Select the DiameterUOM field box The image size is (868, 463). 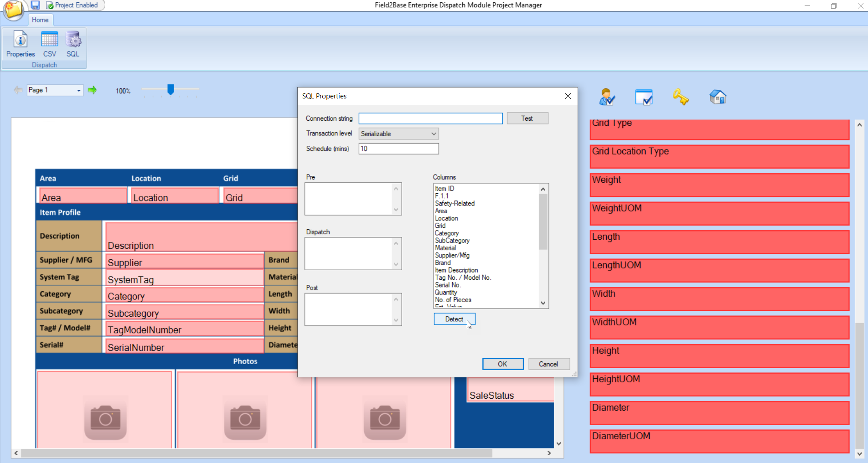tap(719, 441)
